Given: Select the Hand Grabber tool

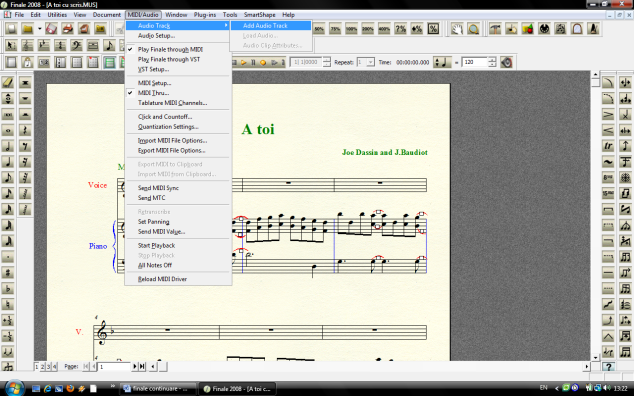Looking at the screenshot, I should 457,29.
